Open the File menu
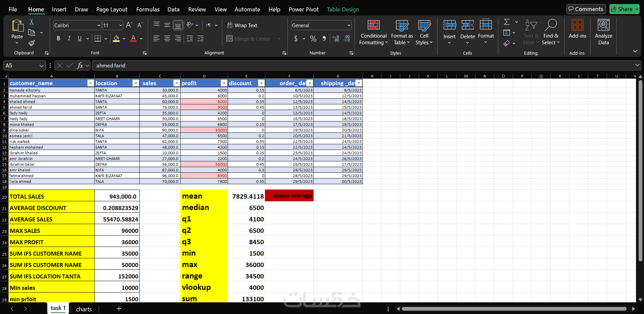This screenshot has height=314, width=644. (x=13, y=9)
